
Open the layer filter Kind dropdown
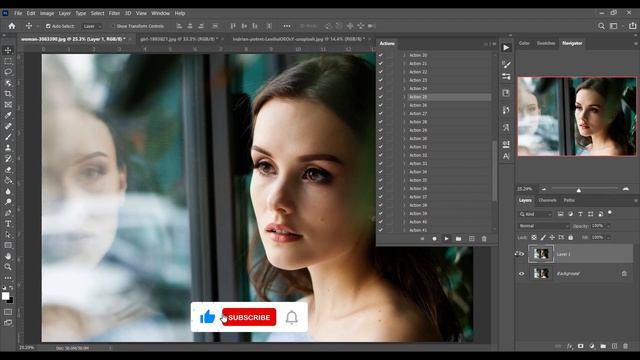pos(535,214)
